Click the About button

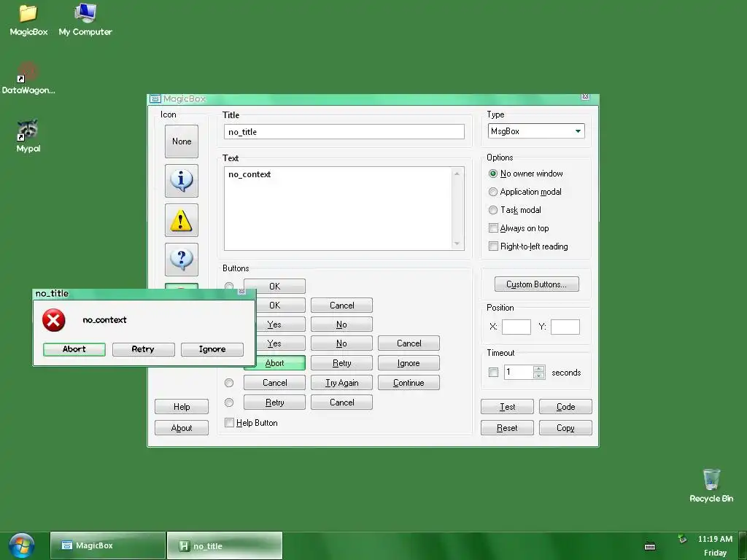point(182,427)
